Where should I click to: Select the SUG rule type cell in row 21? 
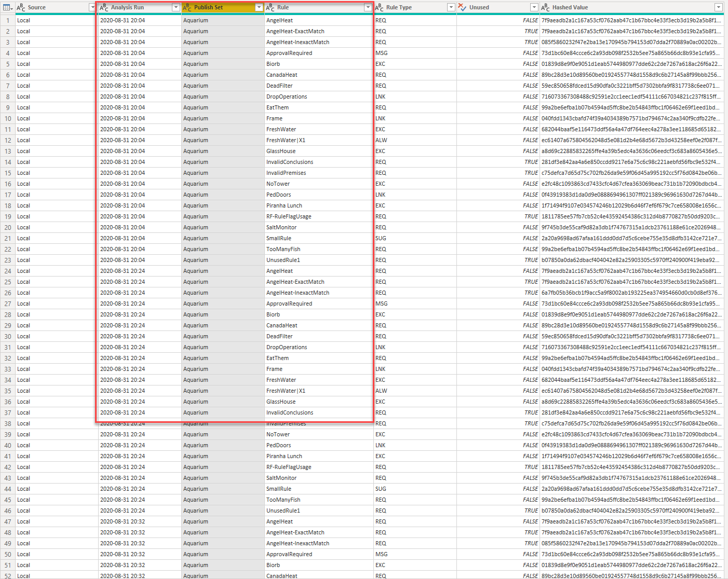pos(415,238)
